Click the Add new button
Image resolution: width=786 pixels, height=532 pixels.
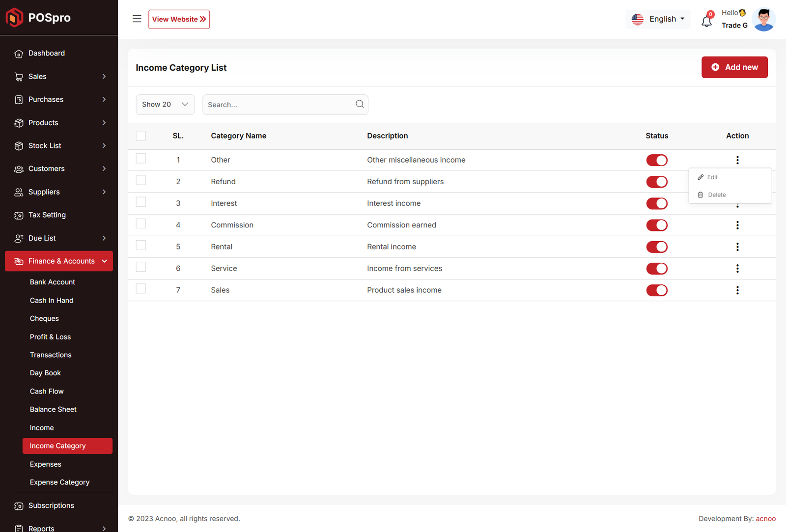point(734,67)
